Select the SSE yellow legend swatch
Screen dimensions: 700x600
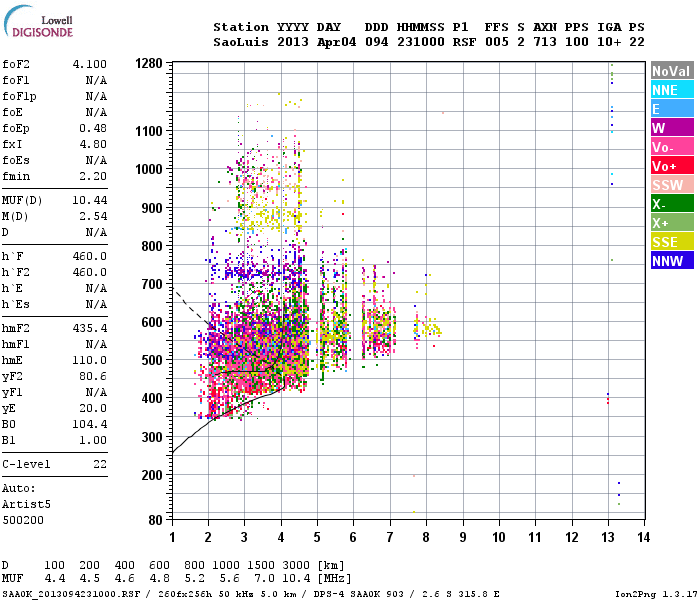pyautogui.click(x=672, y=242)
